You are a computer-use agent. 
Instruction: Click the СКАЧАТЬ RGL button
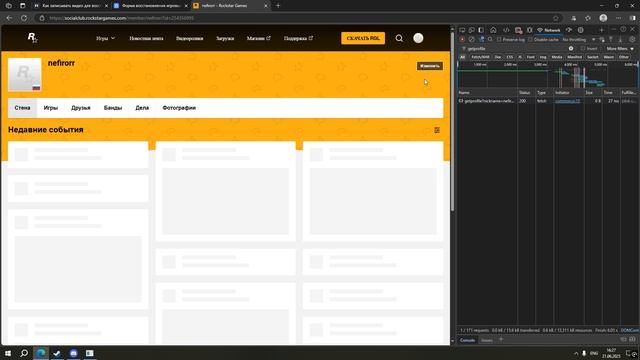[x=363, y=38]
